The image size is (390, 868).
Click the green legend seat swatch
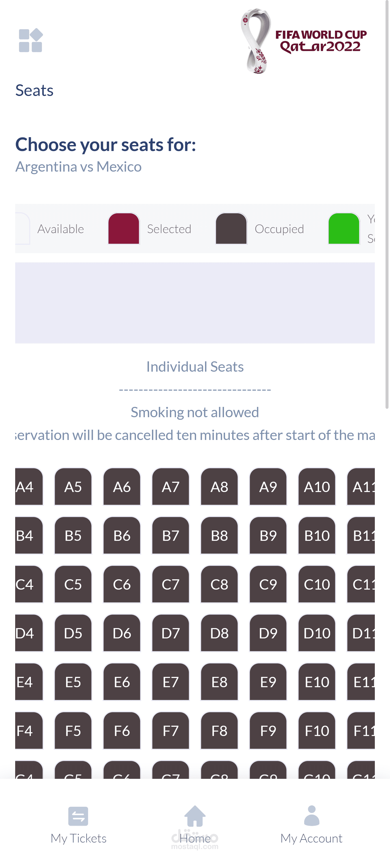pos(343,229)
